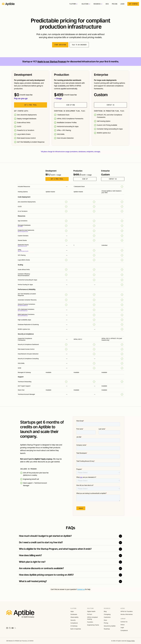Open the plan interest dropdown
The image size is (141, 644).
pos(98,480)
